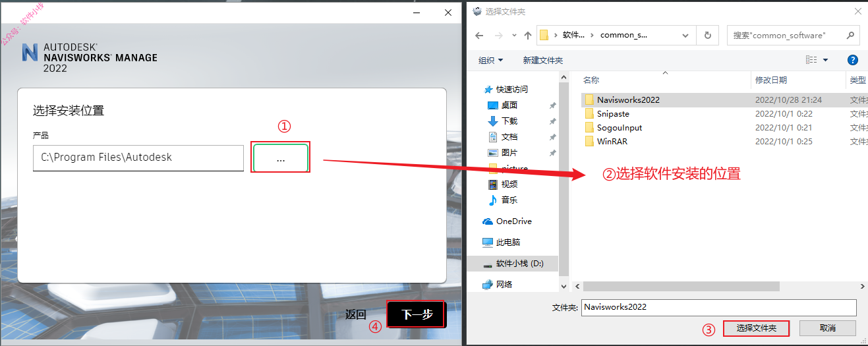Click the install path field C:\Program Files\Autodesk

click(138, 158)
